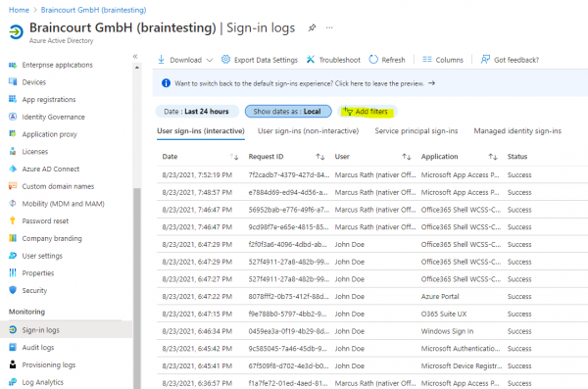Image resolution: width=588 pixels, height=389 pixels.
Task: Click the Licenses icon
Action: point(13,152)
